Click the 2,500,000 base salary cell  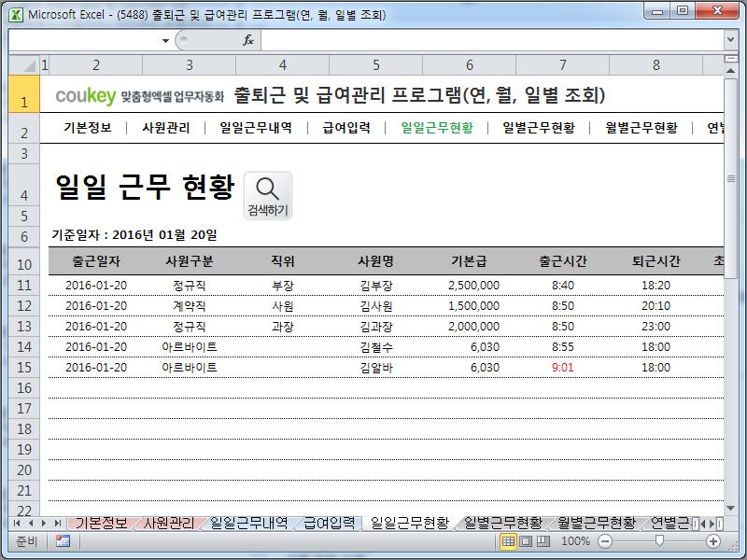pos(470,286)
